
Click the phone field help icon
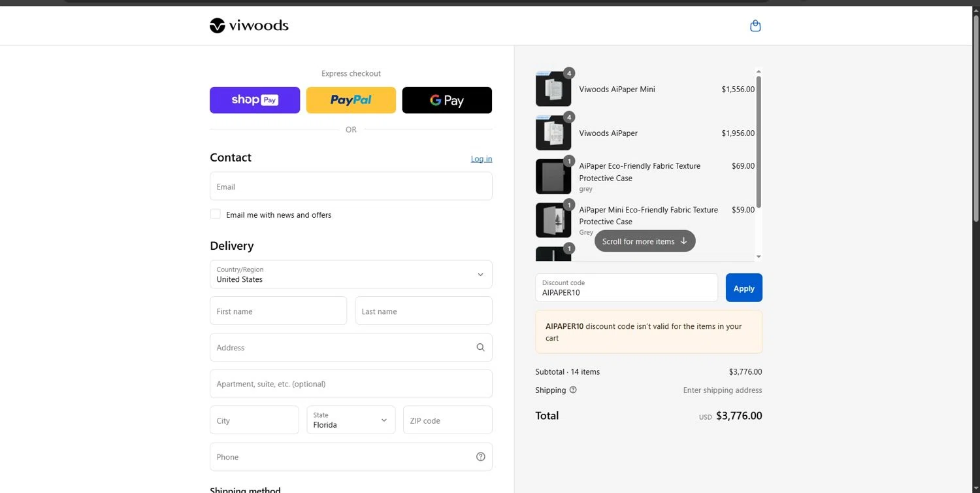click(481, 456)
